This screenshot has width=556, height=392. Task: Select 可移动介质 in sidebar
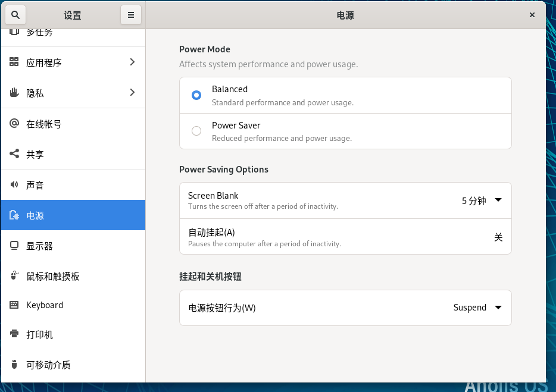(48, 365)
